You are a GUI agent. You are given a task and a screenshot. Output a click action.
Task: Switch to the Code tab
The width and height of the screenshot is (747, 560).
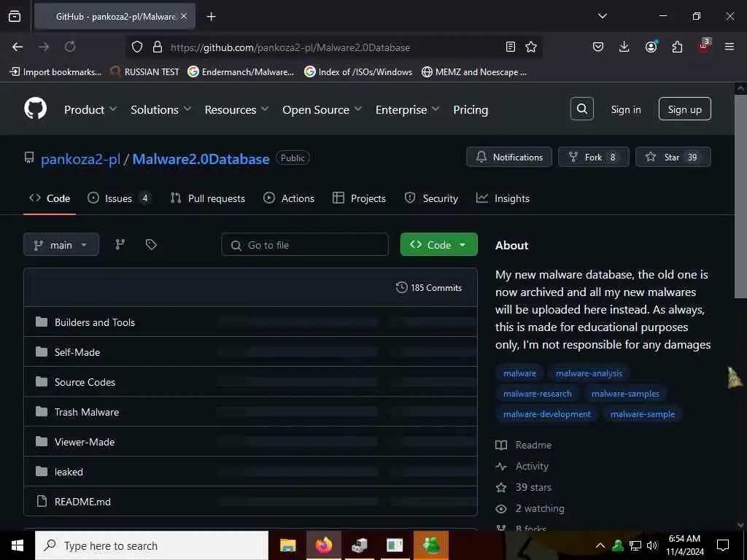[x=50, y=198]
